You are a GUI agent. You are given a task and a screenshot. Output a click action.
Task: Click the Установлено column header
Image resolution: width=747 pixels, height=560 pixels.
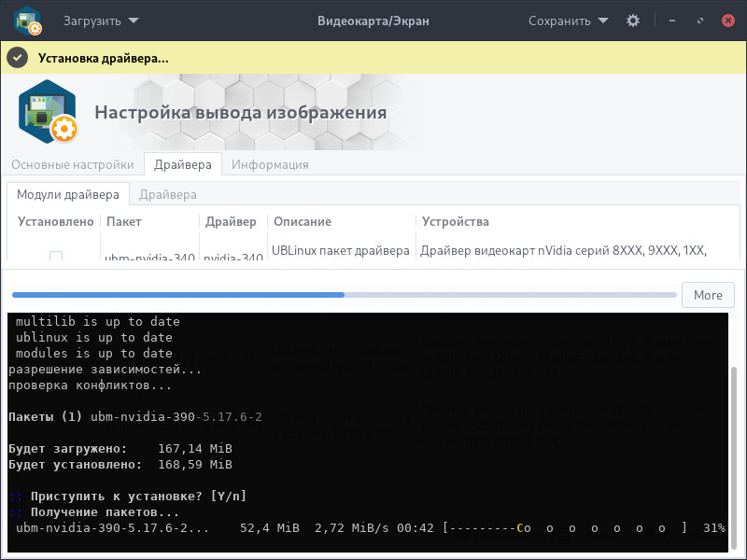(x=56, y=221)
